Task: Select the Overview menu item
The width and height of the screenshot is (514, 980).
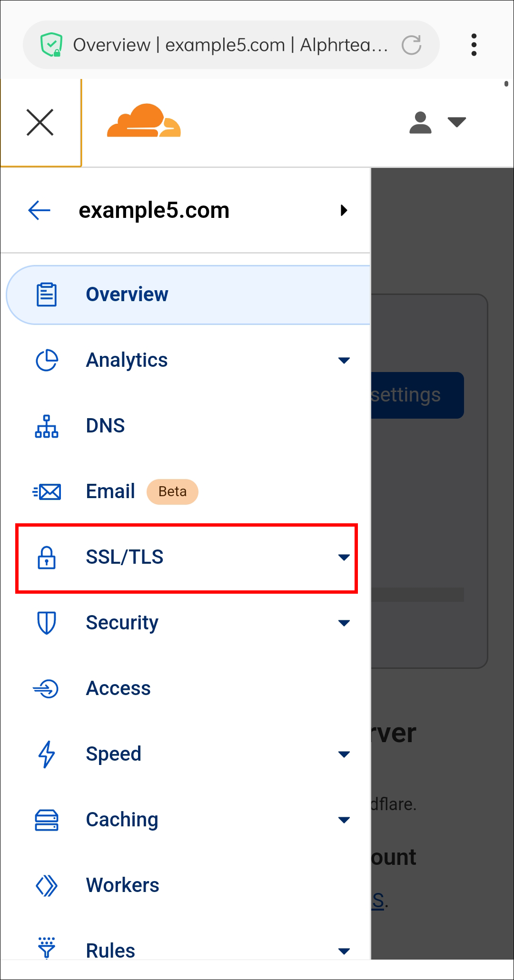Action: tap(127, 294)
